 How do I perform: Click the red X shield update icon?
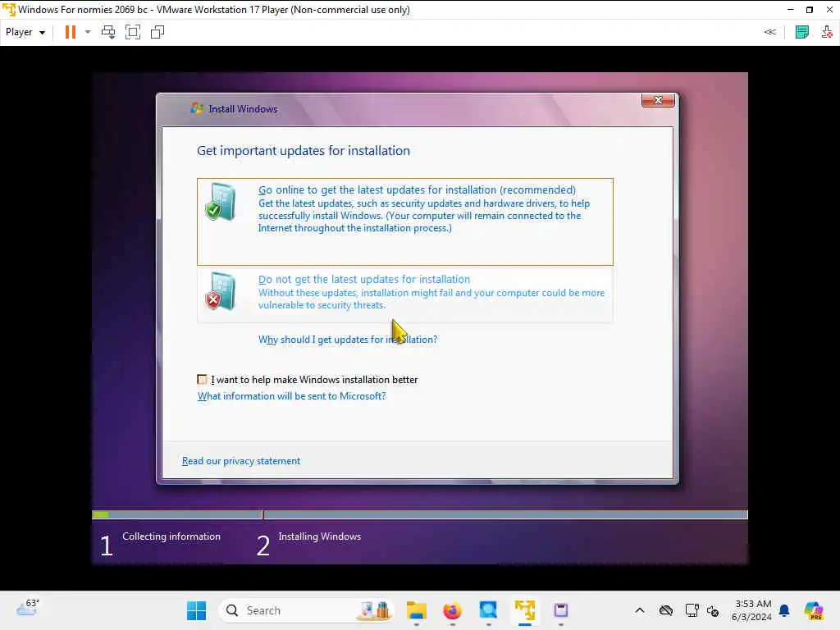[220, 291]
